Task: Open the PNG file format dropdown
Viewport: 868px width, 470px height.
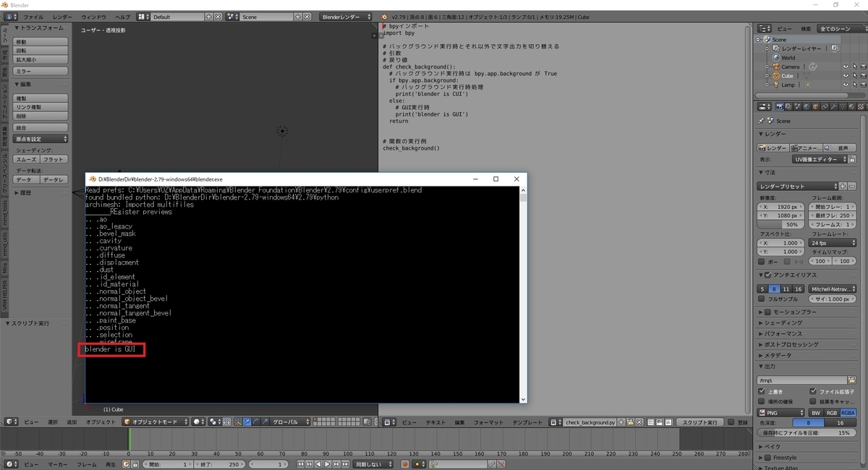Action: [x=780, y=412]
